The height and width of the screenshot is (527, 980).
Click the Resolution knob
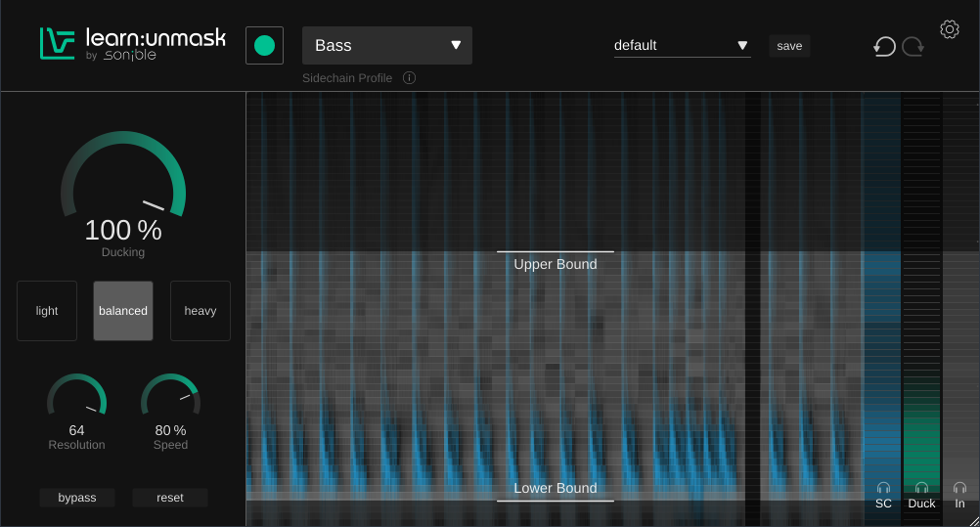[x=77, y=399]
